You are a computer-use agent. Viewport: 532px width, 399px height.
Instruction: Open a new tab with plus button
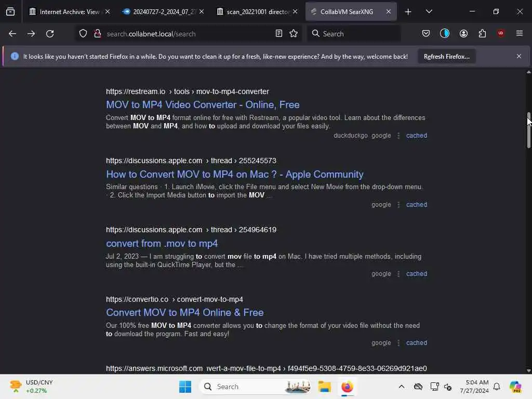(408, 12)
